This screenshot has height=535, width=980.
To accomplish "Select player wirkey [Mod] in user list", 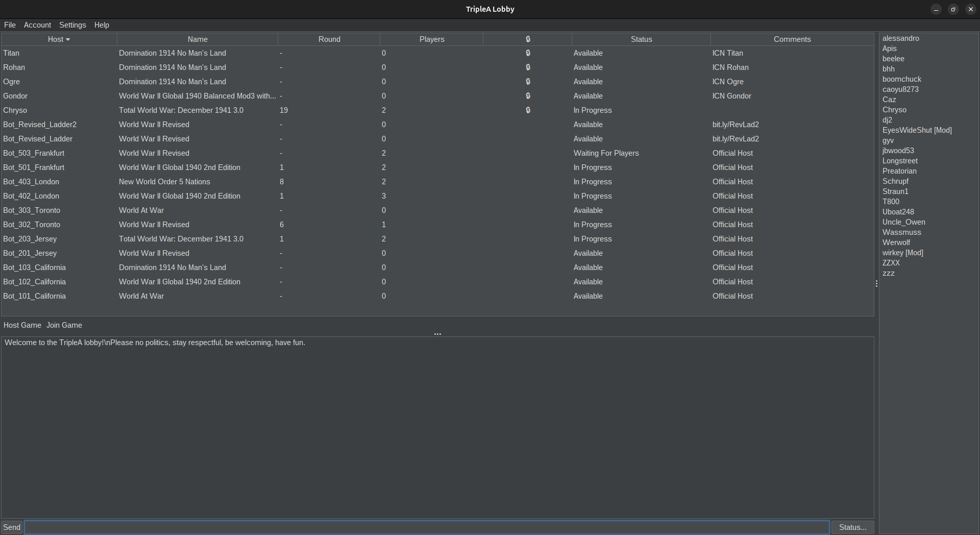I will pyautogui.click(x=902, y=253).
